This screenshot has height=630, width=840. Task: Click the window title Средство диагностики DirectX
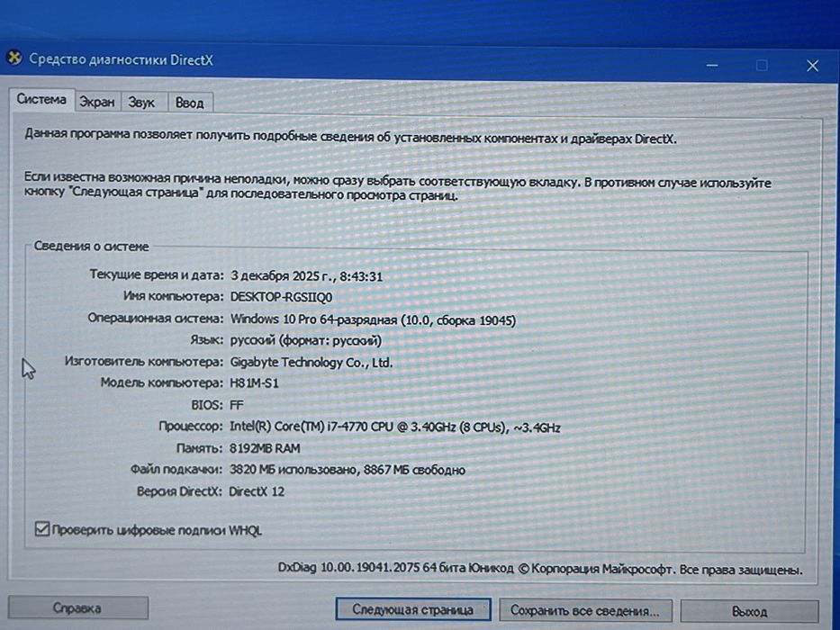coord(121,59)
